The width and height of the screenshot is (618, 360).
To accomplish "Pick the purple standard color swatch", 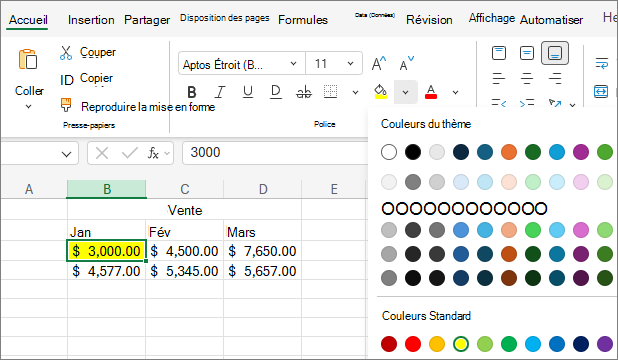I will point(605,344).
